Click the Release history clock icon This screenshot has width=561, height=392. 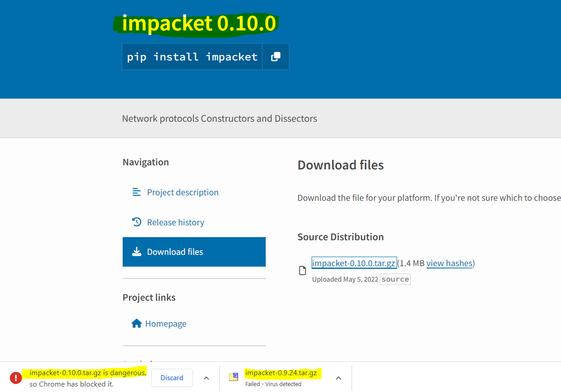point(136,222)
